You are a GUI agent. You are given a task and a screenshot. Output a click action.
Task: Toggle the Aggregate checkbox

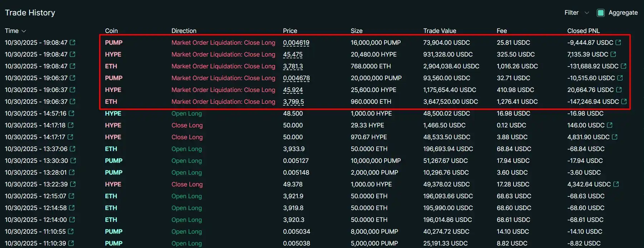click(601, 13)
